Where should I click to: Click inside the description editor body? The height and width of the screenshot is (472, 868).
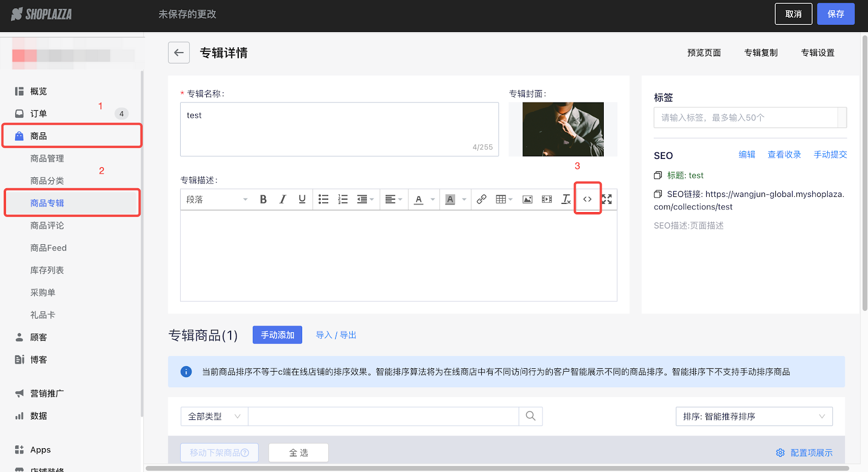point(399,256)
